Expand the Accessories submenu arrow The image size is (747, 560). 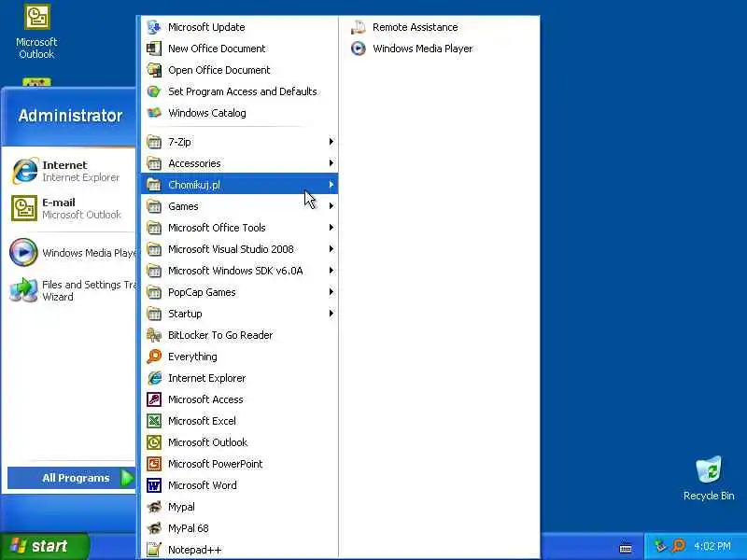(x=331, y=162)
